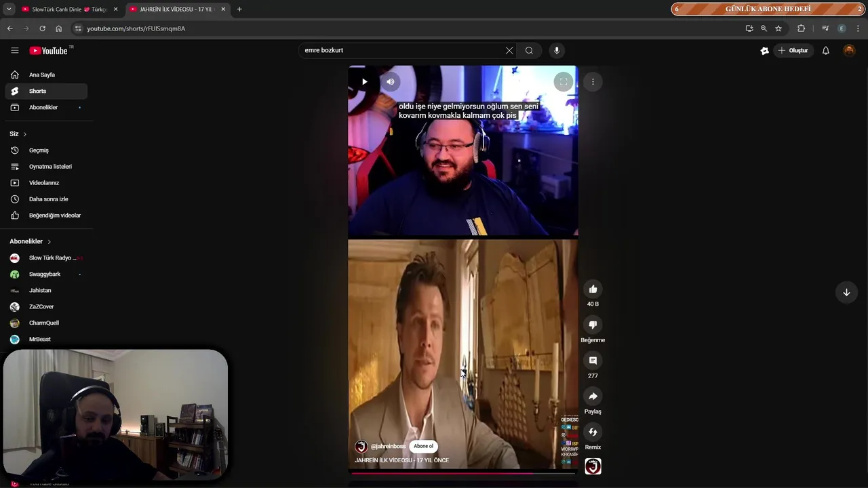Open the YouTube hamburger guide menu
868x488 pixels.
coord(14,50)
